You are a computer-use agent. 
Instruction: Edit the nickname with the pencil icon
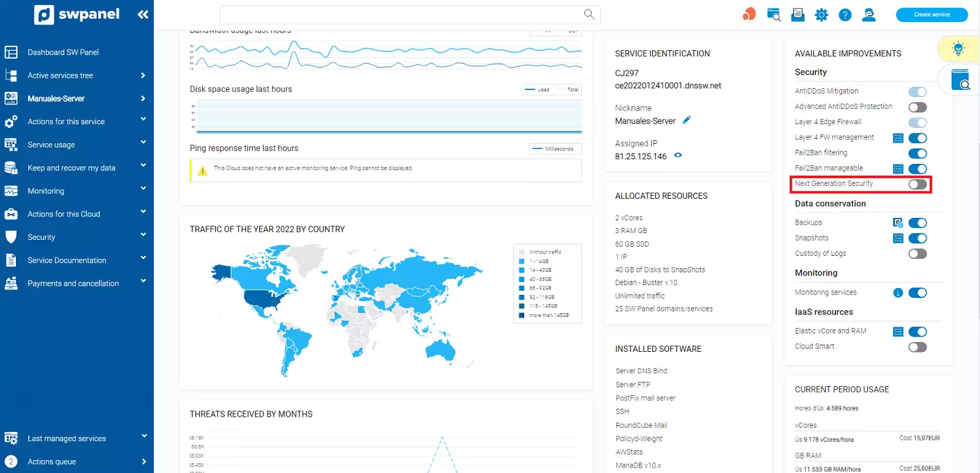coord(687,120)
